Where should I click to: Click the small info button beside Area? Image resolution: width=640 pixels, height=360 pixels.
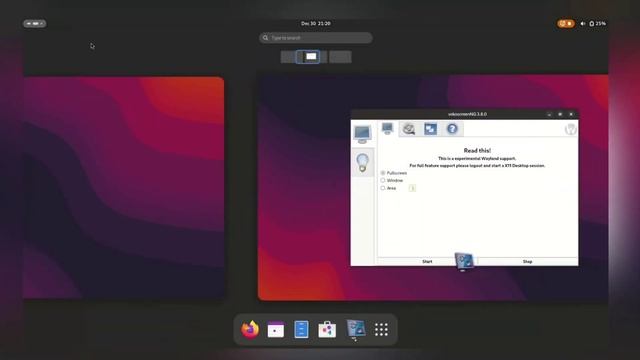412,188
